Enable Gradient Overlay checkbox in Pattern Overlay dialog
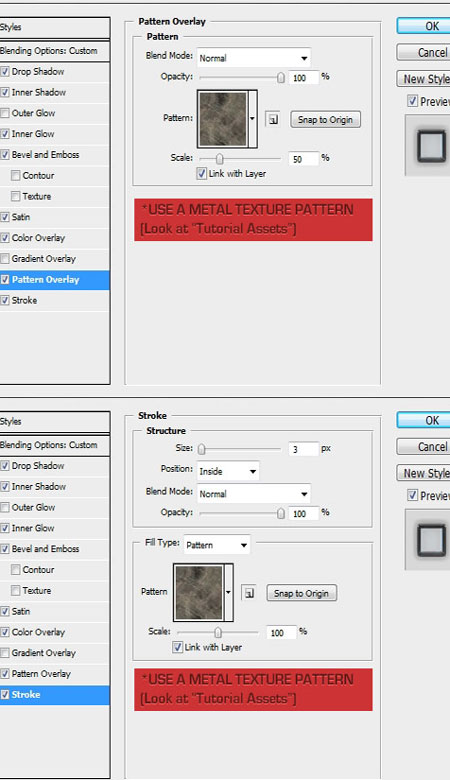Image resolution: width=450 pixels, height=780 pixels. (x=5, y=259)
